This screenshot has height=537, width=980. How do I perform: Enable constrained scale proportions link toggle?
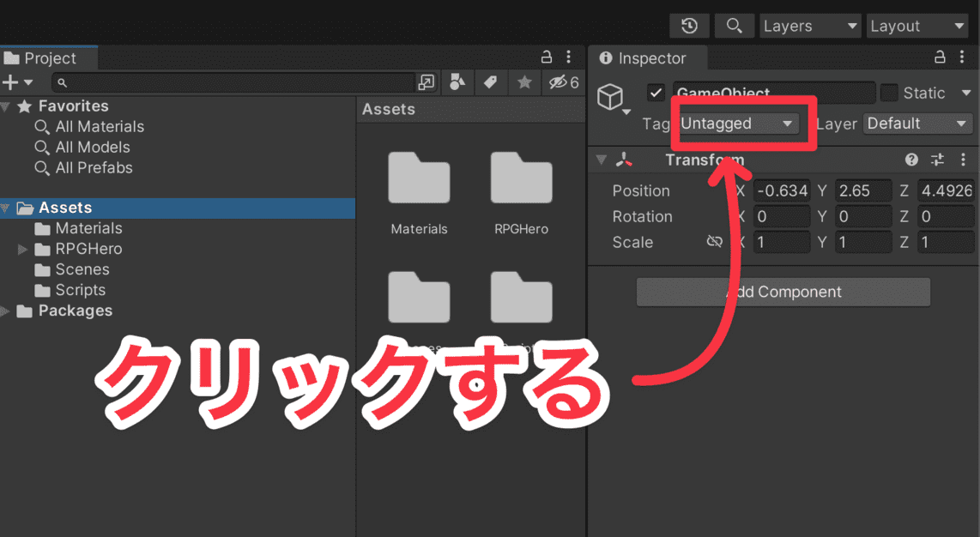point(715,242)
